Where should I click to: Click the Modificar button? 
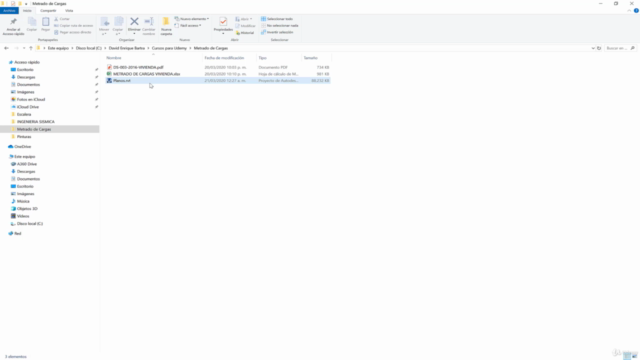pos(245,26)
